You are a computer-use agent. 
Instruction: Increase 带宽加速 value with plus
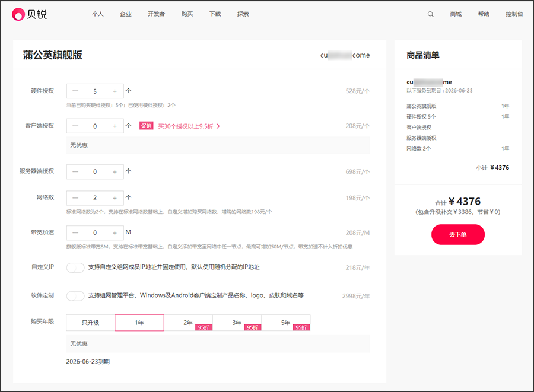click(x=115, y=232)
